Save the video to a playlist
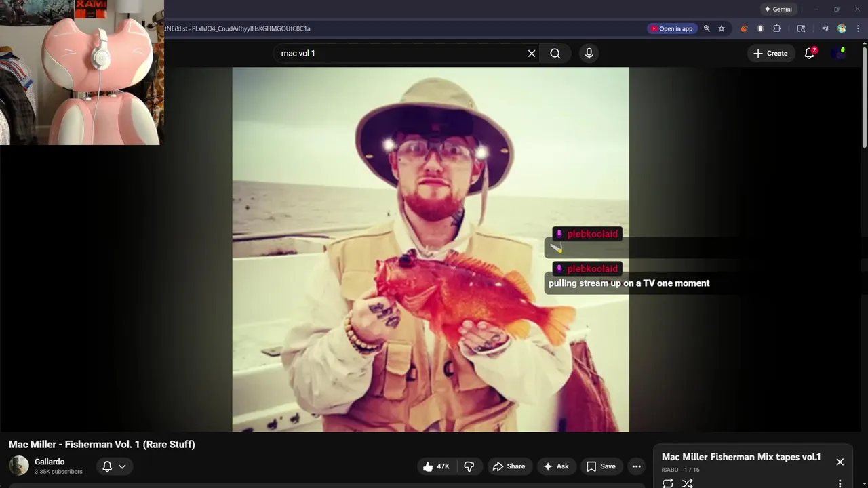The image size is (868, 488). [x=601, y=466]
